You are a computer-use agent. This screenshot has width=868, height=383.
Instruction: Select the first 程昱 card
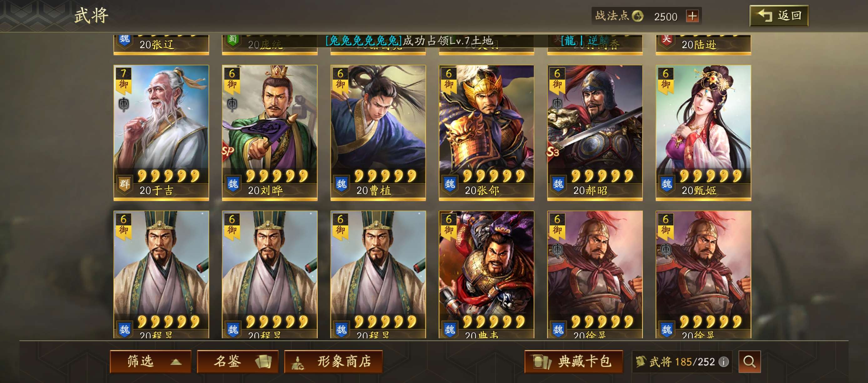click(161, 274)
